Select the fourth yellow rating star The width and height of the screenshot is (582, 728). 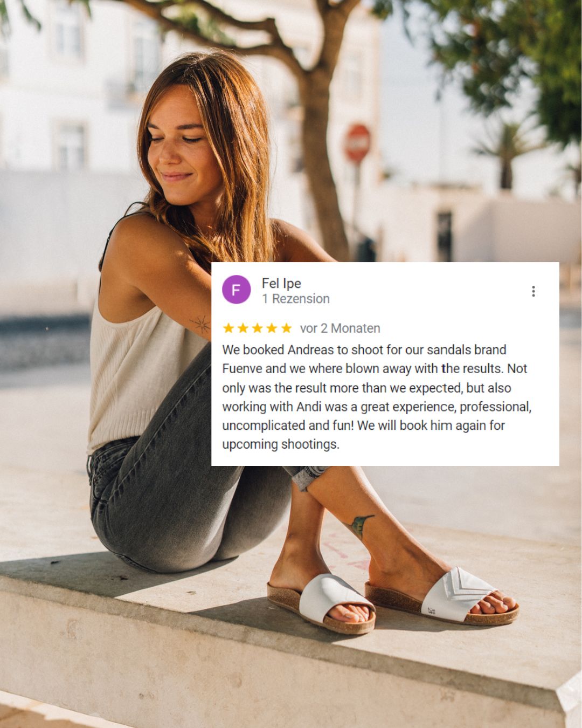[272, 328]
